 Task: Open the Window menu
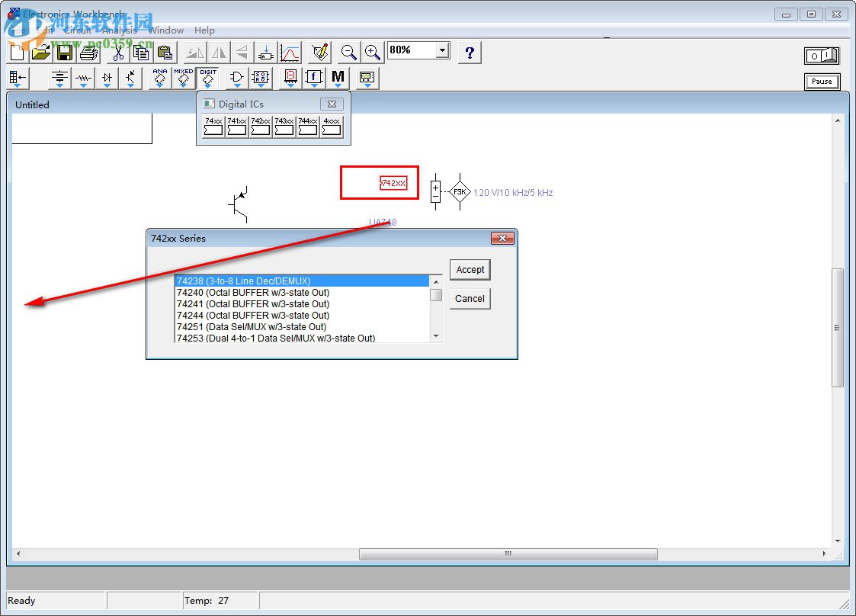point(166,30)
